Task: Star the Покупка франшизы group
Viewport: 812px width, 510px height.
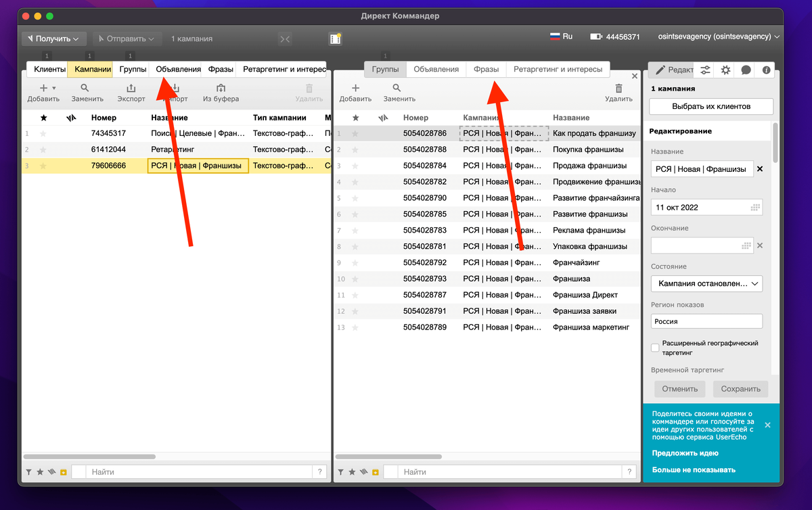Action: [355, 149]
